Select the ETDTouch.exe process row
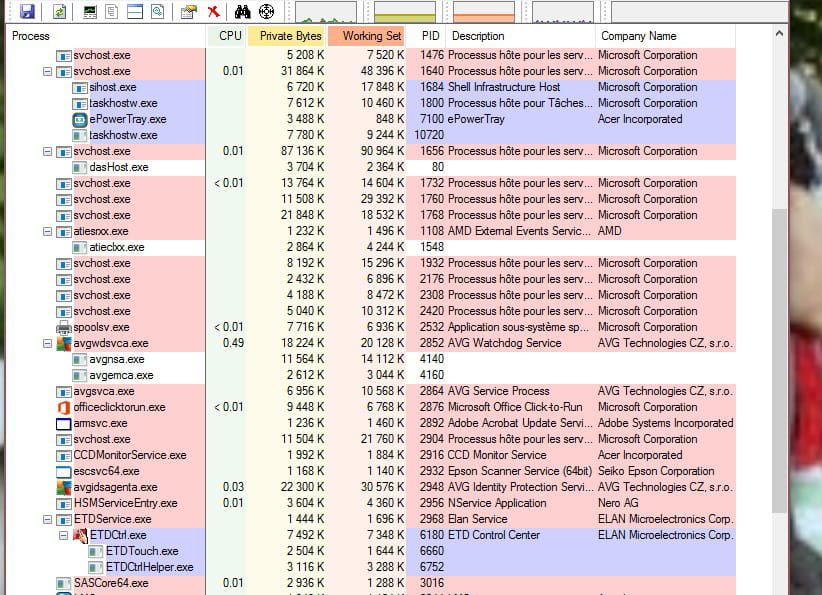The height and width of the screenshot is (595, 822). click(371, 551)
